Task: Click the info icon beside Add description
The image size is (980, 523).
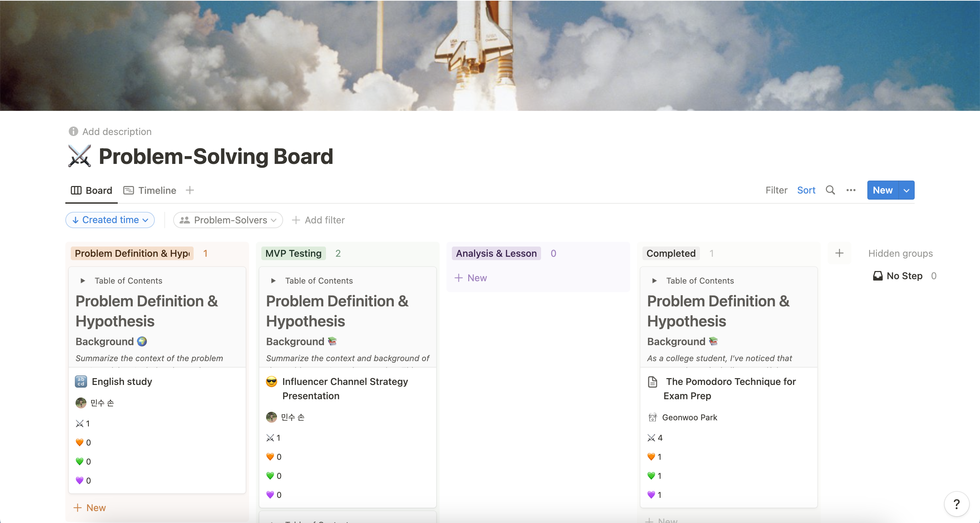Action: [73, 132]
